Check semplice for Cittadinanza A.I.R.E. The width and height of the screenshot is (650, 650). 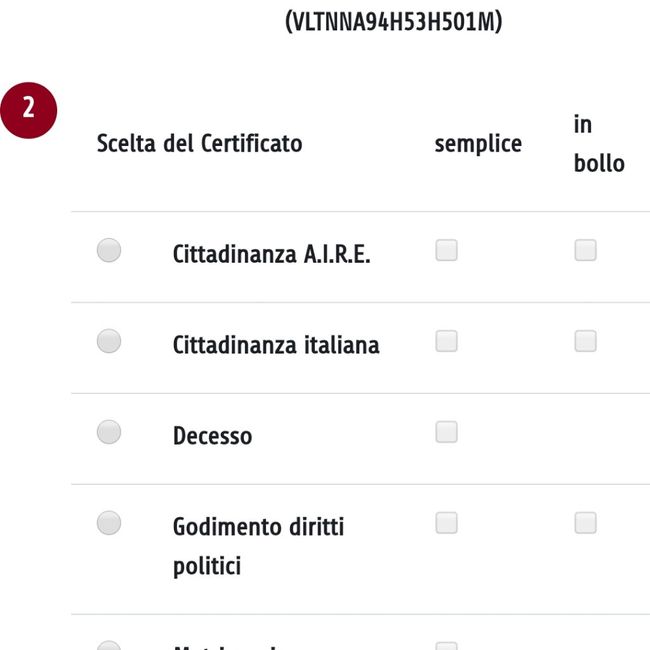click(x=447, y=251)
